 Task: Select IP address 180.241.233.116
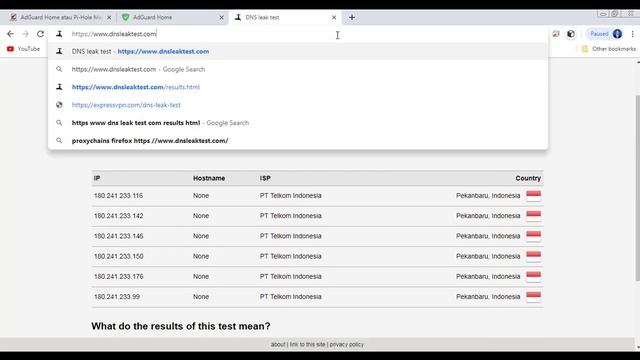(118, 196)
